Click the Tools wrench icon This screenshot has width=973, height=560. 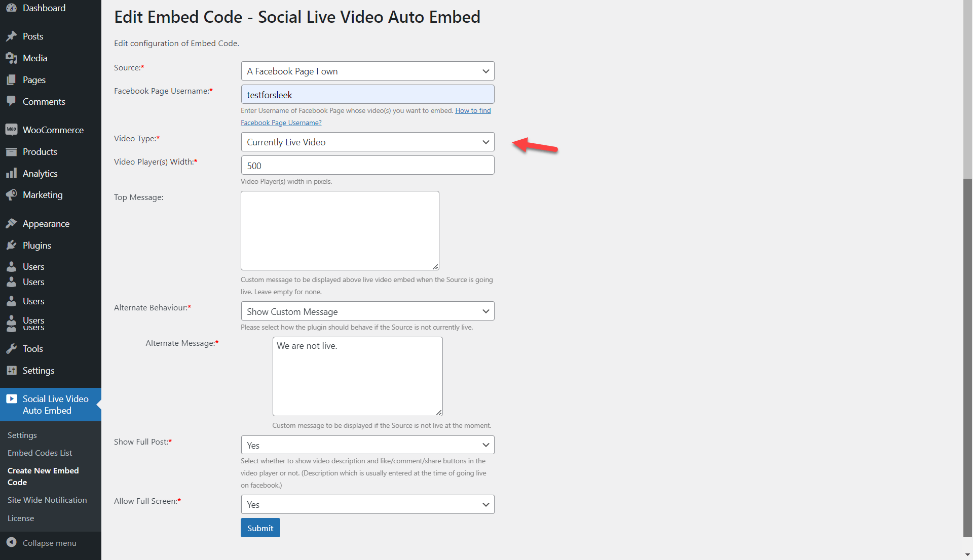pos(11,349)
